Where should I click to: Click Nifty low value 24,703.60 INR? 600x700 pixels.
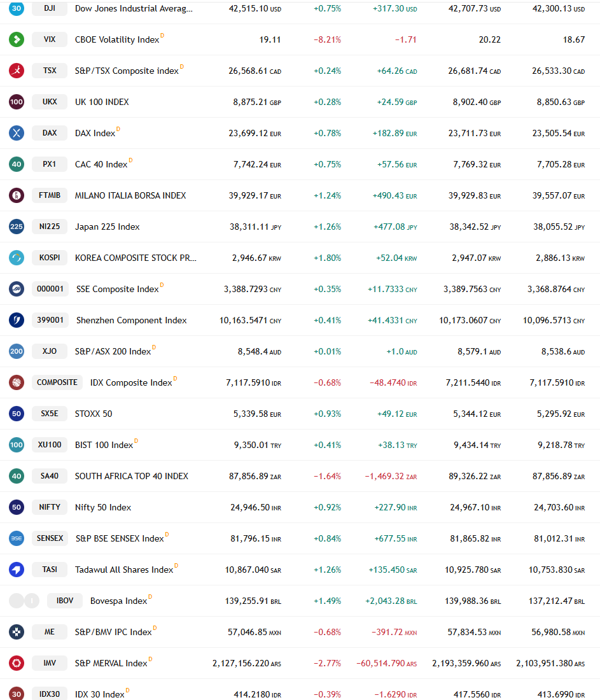pyautogui.click(x=559, y=508)
